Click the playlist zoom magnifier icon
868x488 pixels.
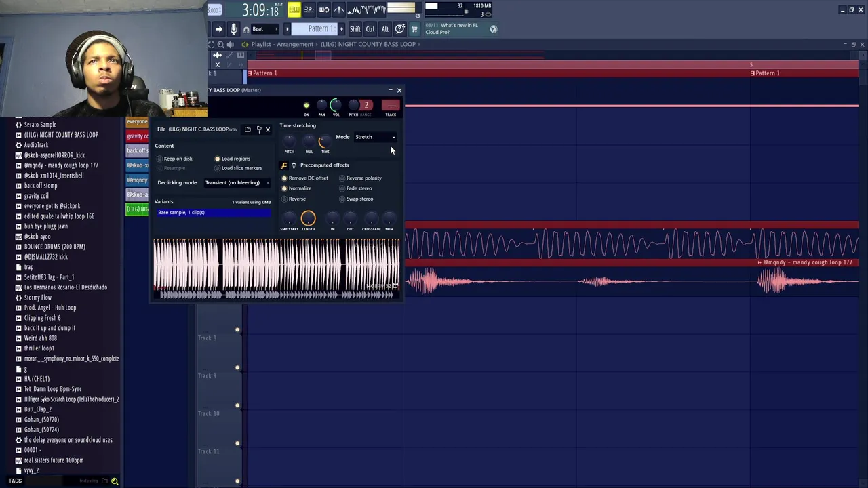pos(220,44)
